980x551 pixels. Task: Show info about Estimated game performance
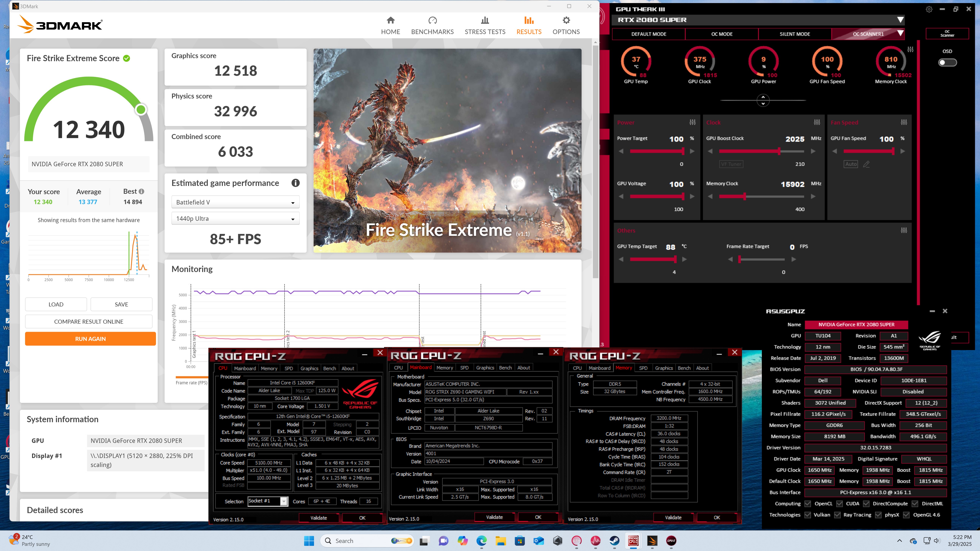[x=295, y=183]
